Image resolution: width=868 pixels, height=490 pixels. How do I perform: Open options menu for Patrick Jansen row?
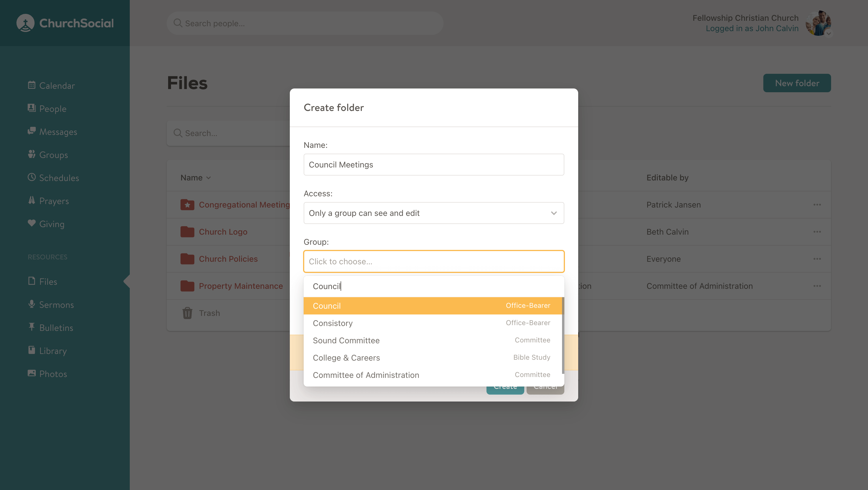[817, 205]
